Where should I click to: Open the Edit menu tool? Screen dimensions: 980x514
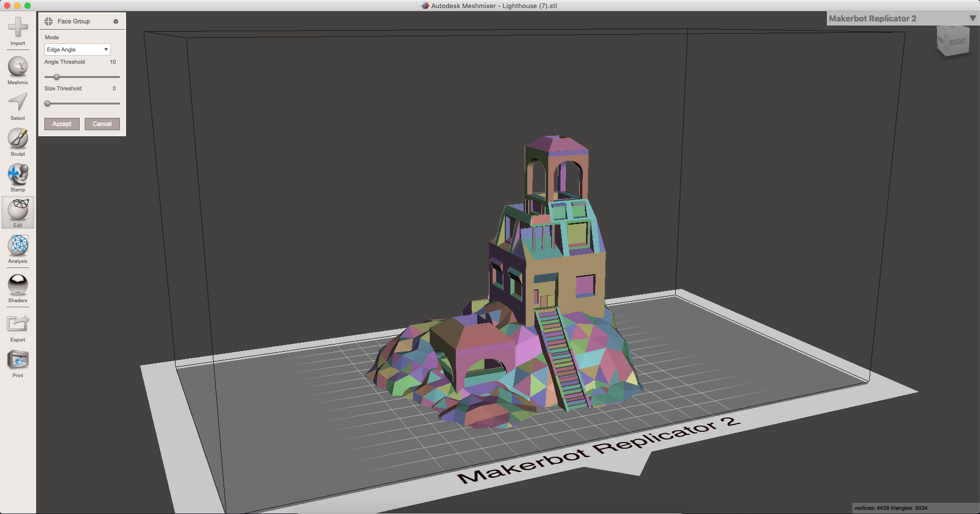tap(18, 212)
